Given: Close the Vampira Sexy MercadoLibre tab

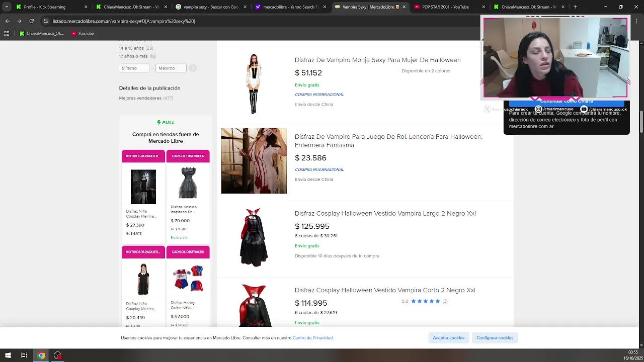Looking at the screenshot, I should [x=404, y=7].
